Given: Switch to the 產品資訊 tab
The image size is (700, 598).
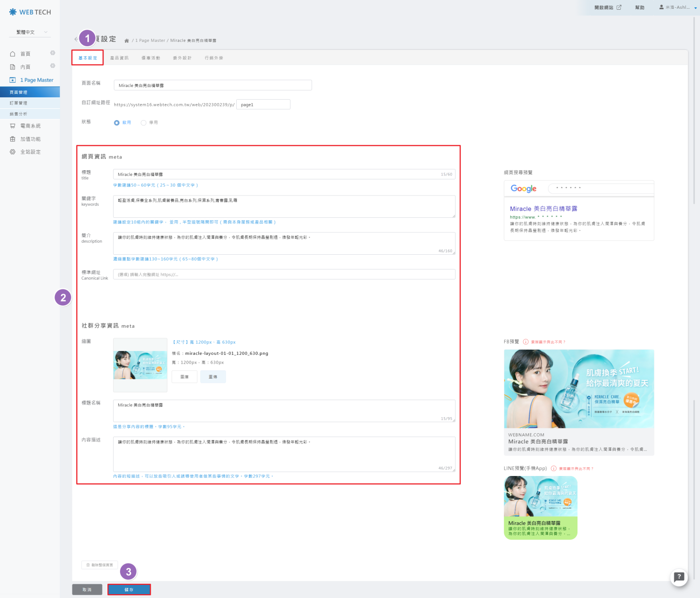Looking at the screenshot, I should 119,58.
